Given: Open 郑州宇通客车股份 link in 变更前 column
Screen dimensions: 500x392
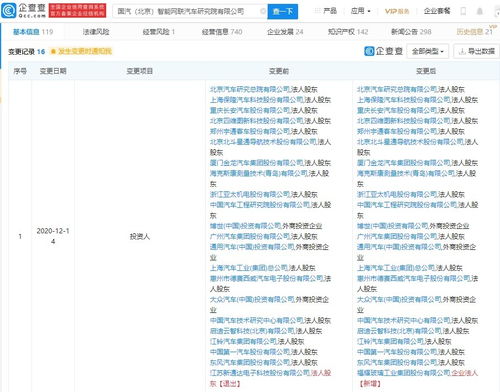Looking at the screenshot, I should click(x=250, y=131).
